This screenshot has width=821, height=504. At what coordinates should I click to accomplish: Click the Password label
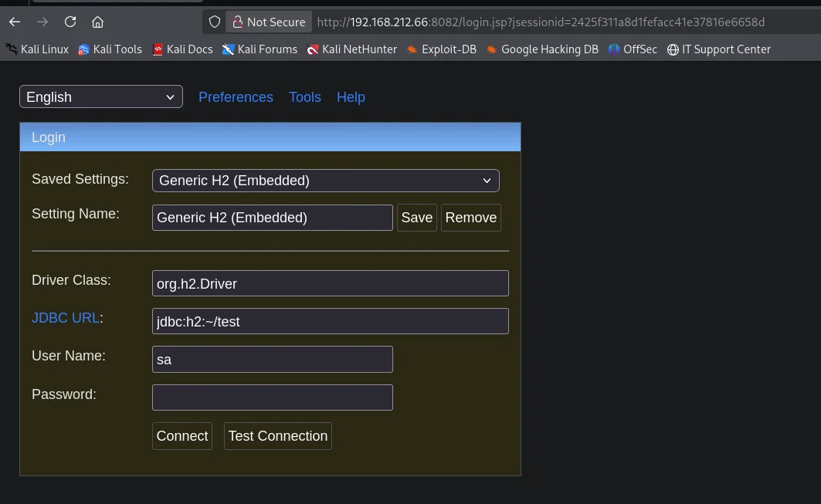coord(64,394)
